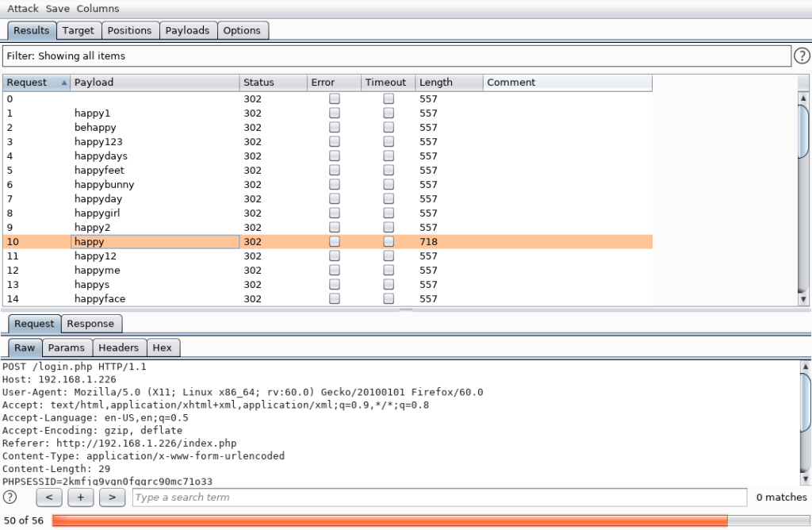This screenshot has width=812, height=530.
Task: Click the attack progress bar
Action: click(x=428, y=520)
